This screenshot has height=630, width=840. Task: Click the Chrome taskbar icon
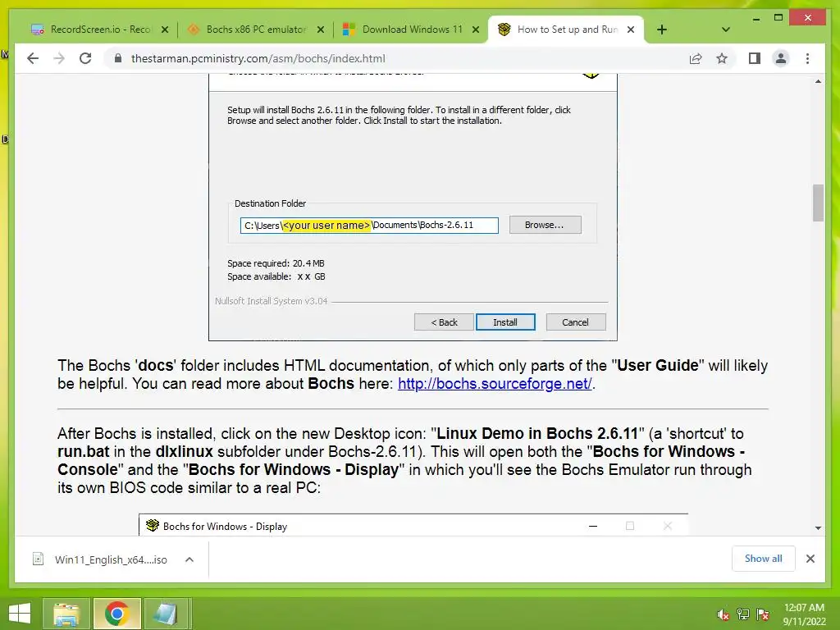(116, 614)
